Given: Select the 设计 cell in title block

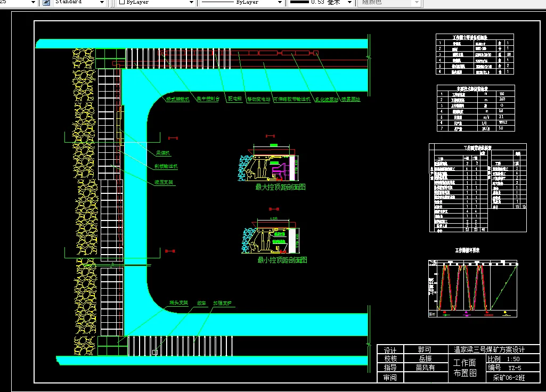Looking at the screenshot, I should coord(390,350).
